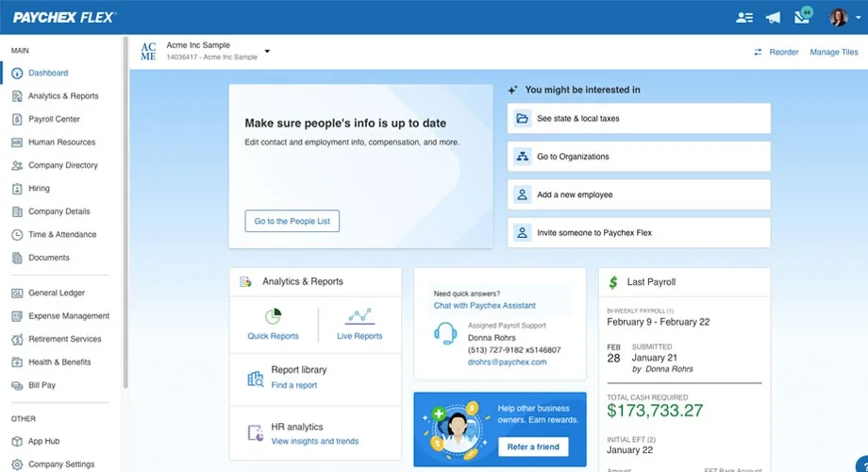
Task: Click the Company Directory sidebar icon
Action: click(17, 165)
